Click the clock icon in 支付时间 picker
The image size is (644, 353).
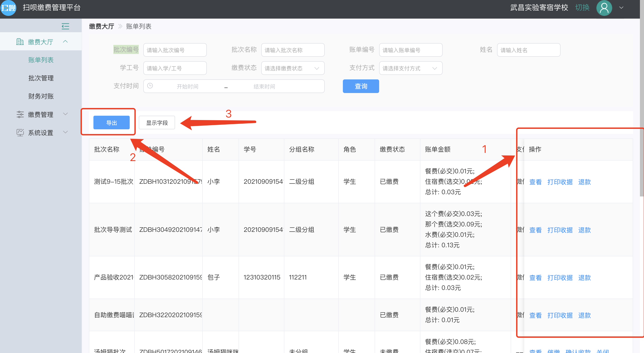coord(150,86)
